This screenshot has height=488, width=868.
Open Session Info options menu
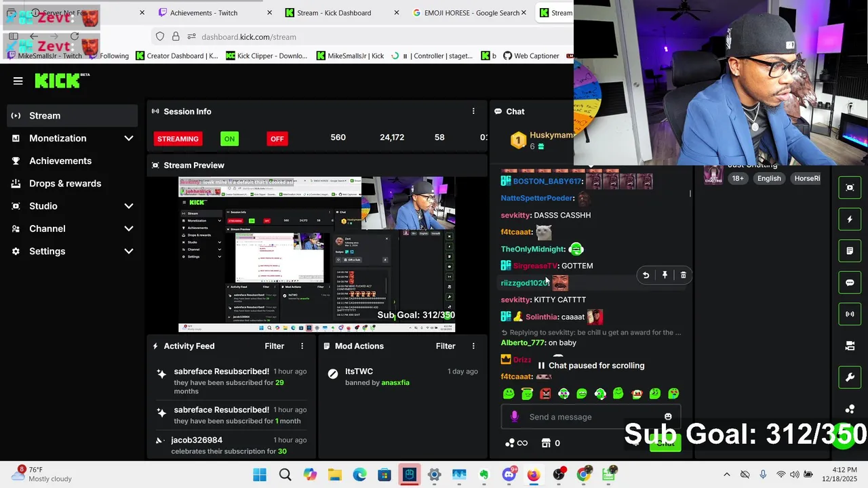click(473, 111)
